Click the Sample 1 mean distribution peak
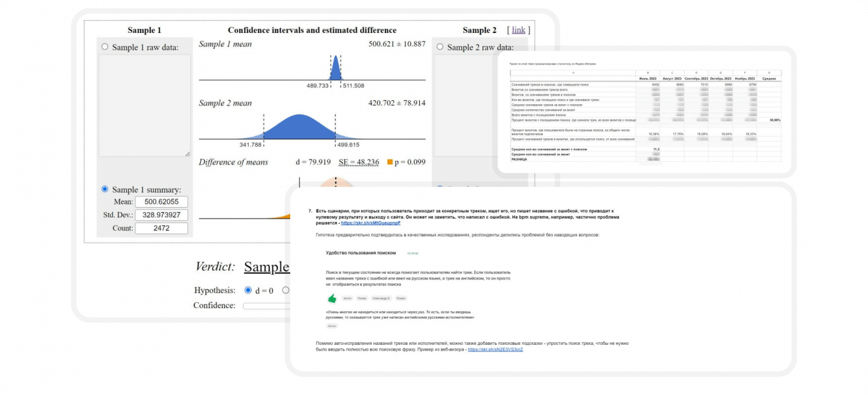Viewport: 868px width, 394px height. pyautogui.click(x=336, y=68)
